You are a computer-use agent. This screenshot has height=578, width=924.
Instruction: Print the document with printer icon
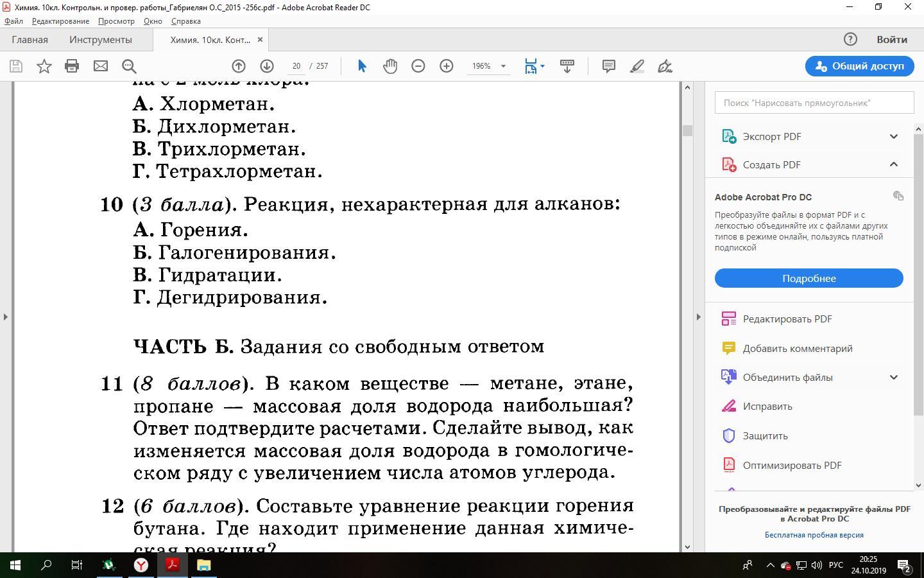(x=72, y=66)
